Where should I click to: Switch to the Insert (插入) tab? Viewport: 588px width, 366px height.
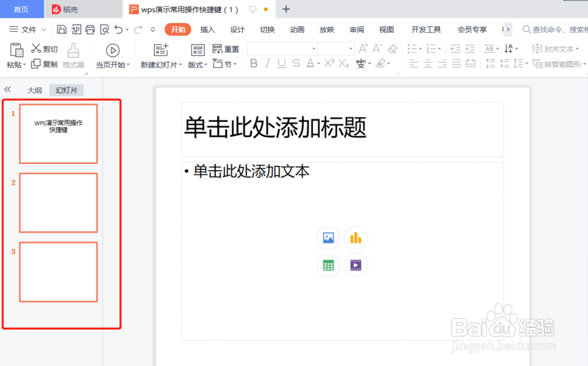click(x=208, y=30)
